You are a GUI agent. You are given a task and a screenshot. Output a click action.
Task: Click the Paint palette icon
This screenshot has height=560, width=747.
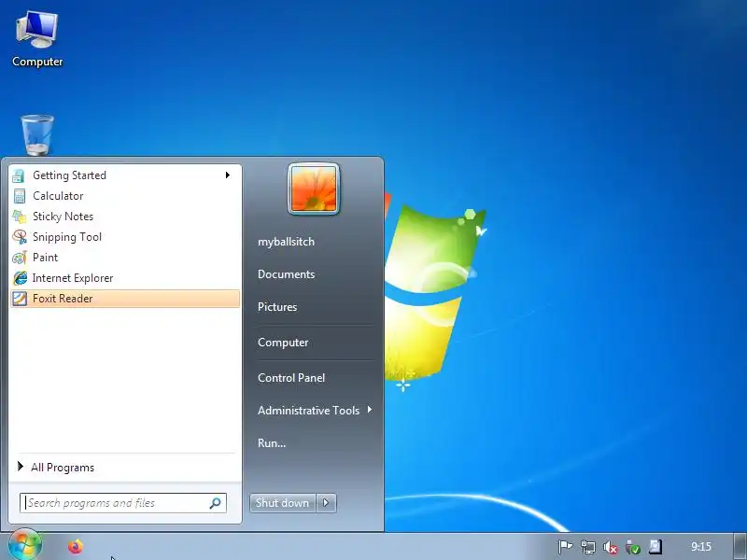(20, 258)
